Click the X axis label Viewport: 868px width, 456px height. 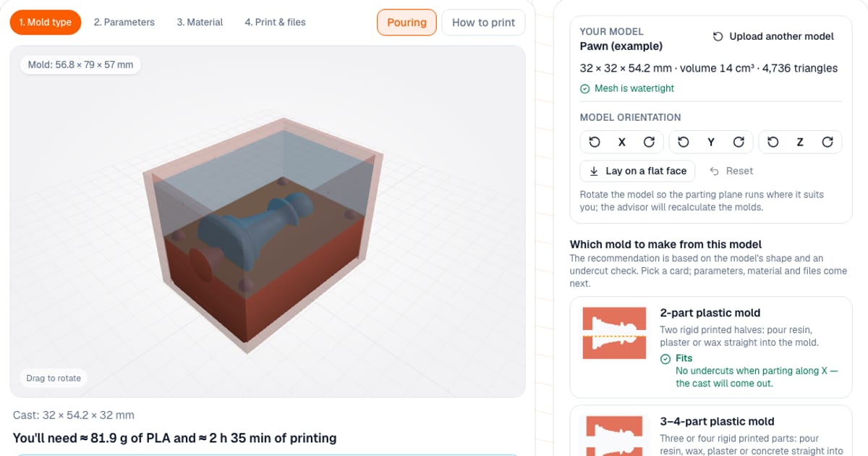pos(621,142)
